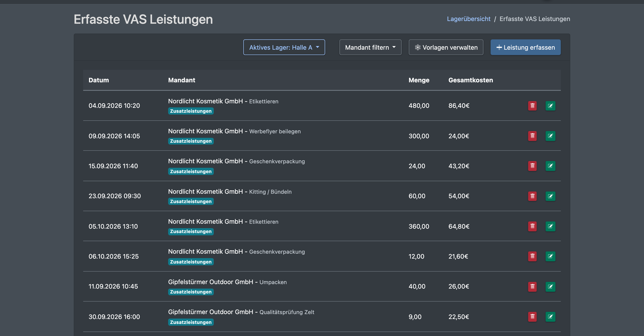Edit the 04.09.2026 Etikettieren entry
The height and width of the screenshot is (336, 644).
coord(550,106)
